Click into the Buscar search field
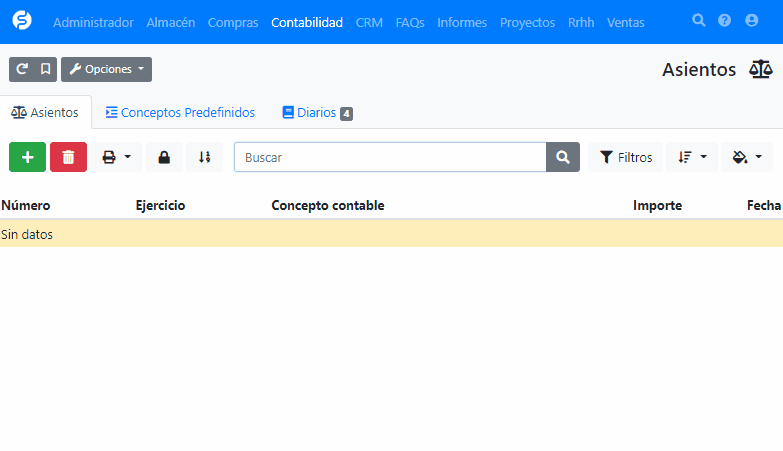 [390, 157]
